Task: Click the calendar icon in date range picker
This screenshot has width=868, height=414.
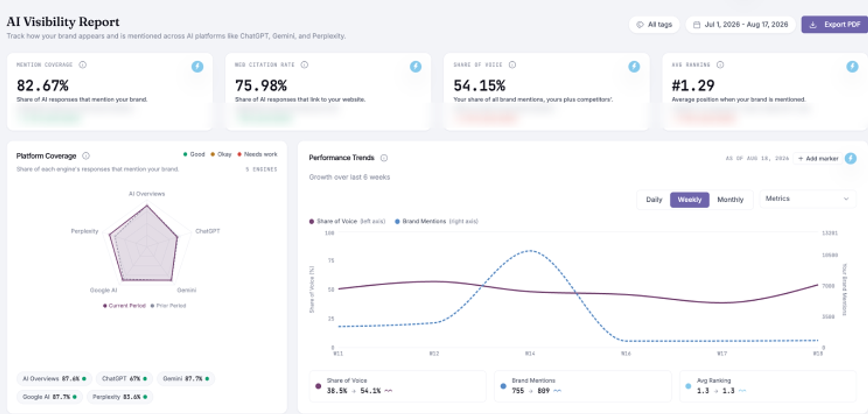Action: pos(696,24)
